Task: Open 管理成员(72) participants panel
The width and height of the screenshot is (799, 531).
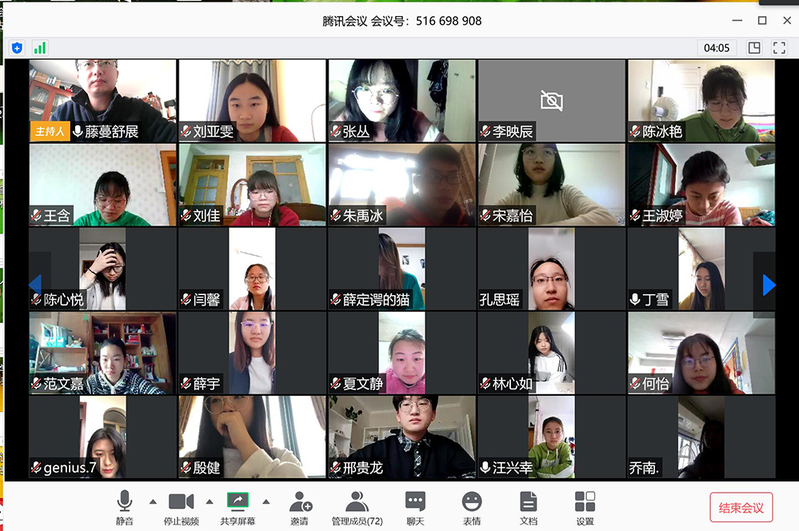Action: click(357, 508)
